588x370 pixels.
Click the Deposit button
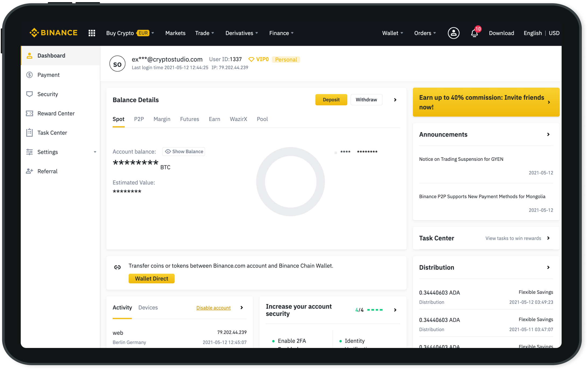pos(331,99)
